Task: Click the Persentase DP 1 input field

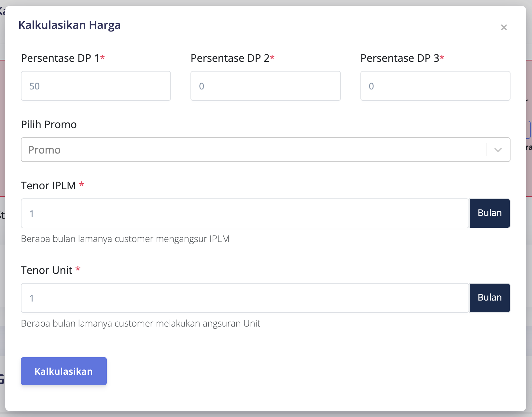Action: coord(96,86)
